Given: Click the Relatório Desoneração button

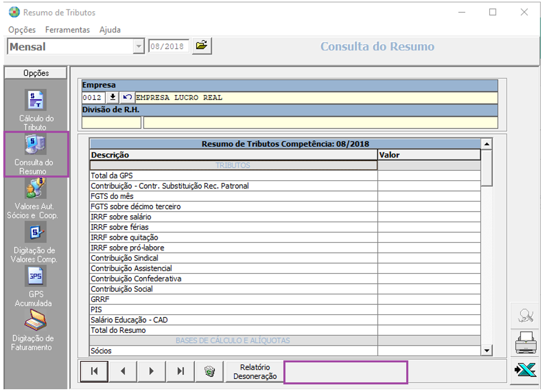Looking at the screenshot, I should [255, 371].
